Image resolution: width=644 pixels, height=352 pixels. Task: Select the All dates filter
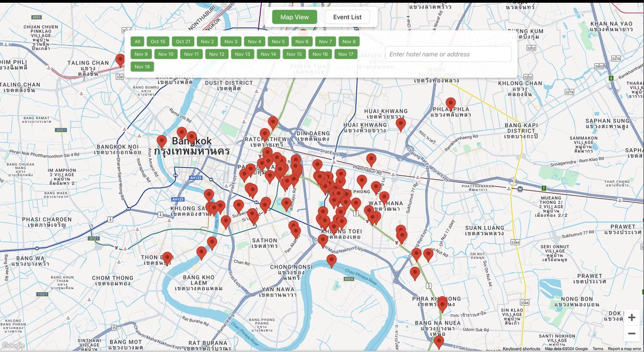(x=137, y=41)
